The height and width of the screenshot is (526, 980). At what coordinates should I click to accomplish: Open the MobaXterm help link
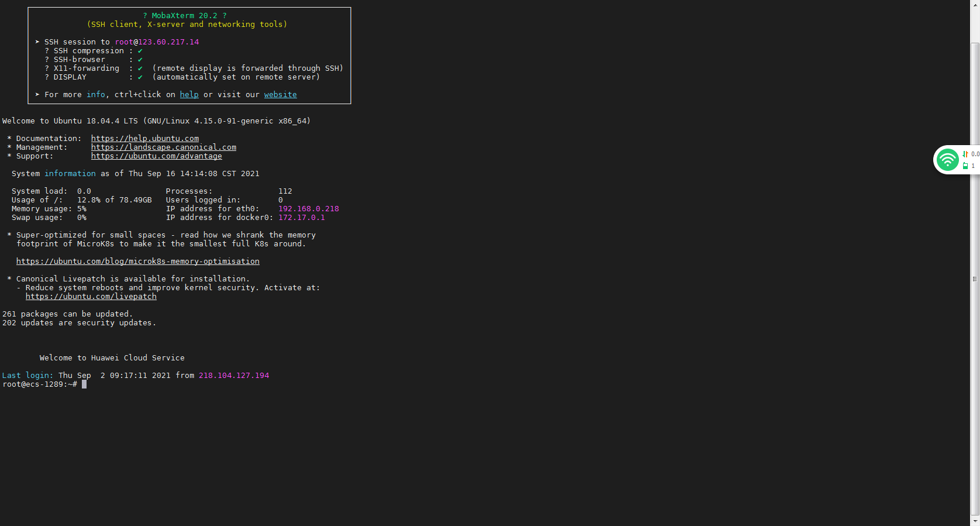[189, 95]
